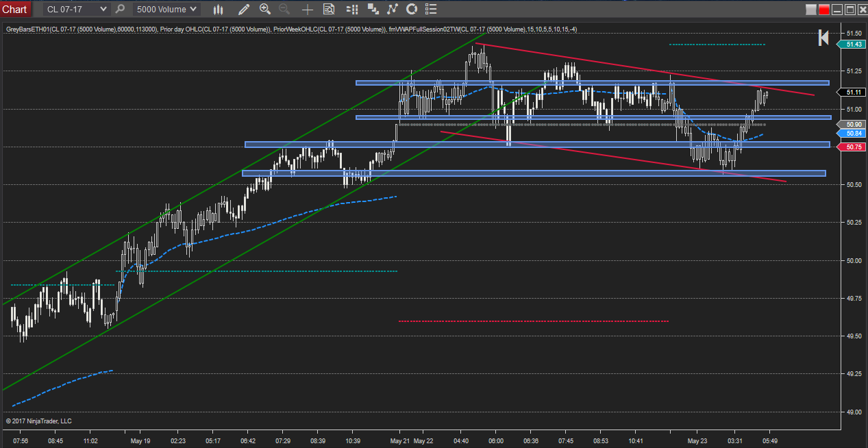Click the instrument search magnifier

coord(121,10)
